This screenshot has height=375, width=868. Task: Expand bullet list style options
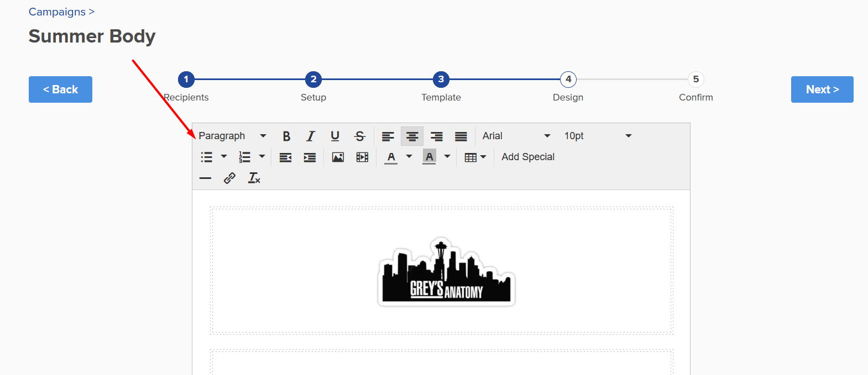[224, 157]
